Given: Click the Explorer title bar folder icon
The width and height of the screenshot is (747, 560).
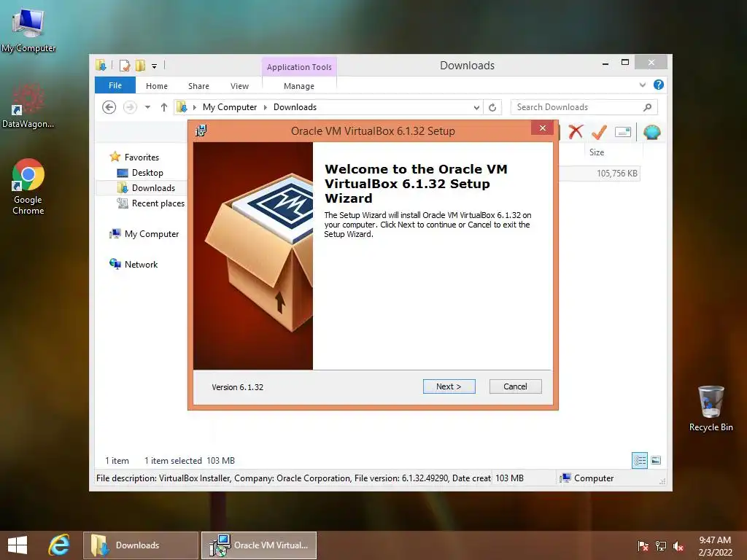Looking at the screenshot, I should pyautogui.click(x=101, y=65).
